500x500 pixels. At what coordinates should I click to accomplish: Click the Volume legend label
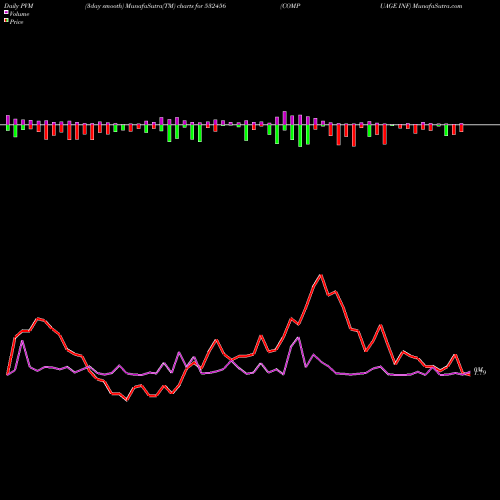(19, 14)
